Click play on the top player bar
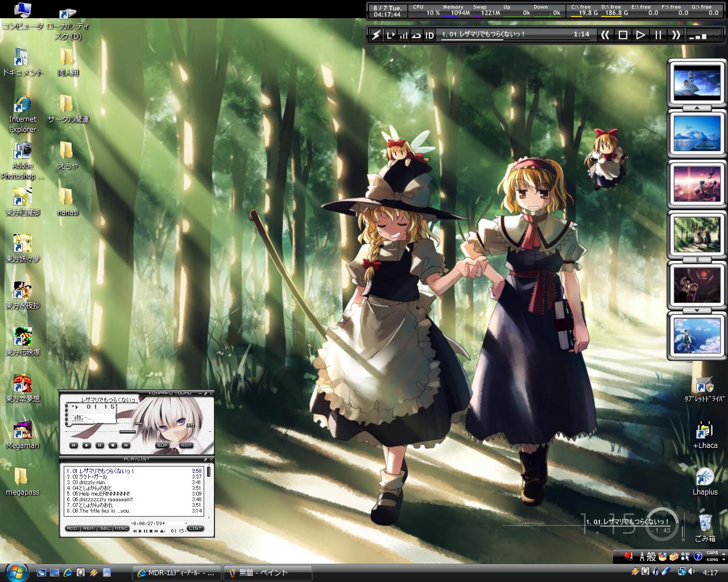The image size is (728, 582). pos(640,35)
